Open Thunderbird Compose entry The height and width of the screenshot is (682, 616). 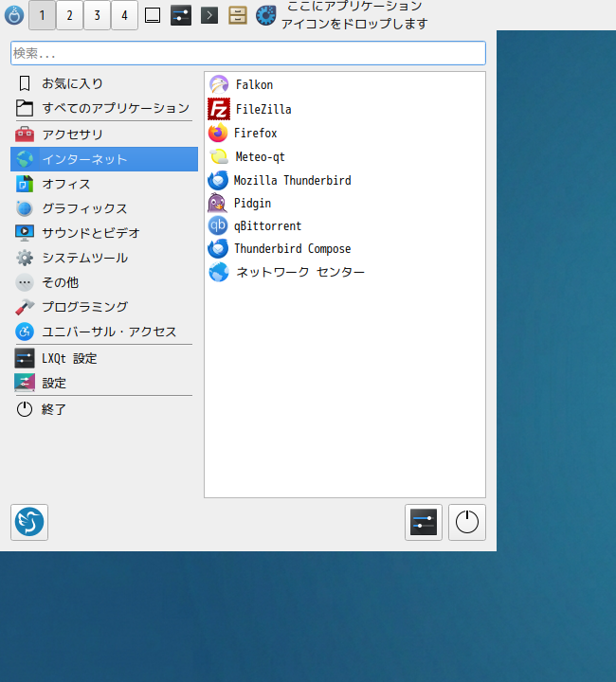pyautogui.click(x=345, y=248)
